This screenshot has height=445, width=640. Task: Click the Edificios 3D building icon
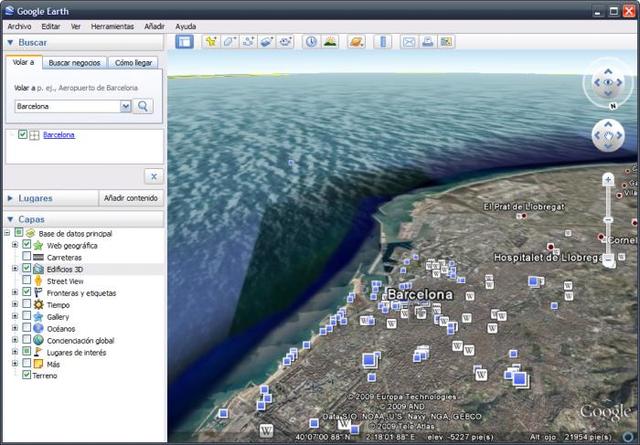pos(38,269)
